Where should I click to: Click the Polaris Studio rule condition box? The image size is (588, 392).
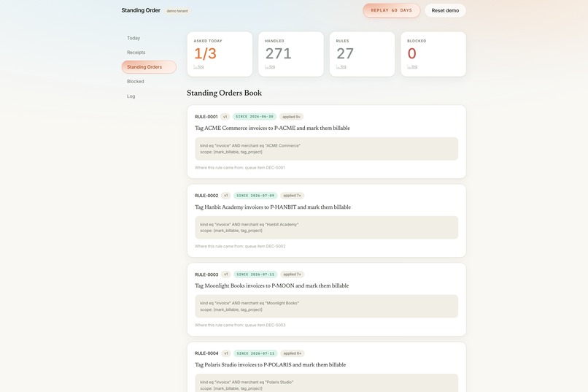326,383
